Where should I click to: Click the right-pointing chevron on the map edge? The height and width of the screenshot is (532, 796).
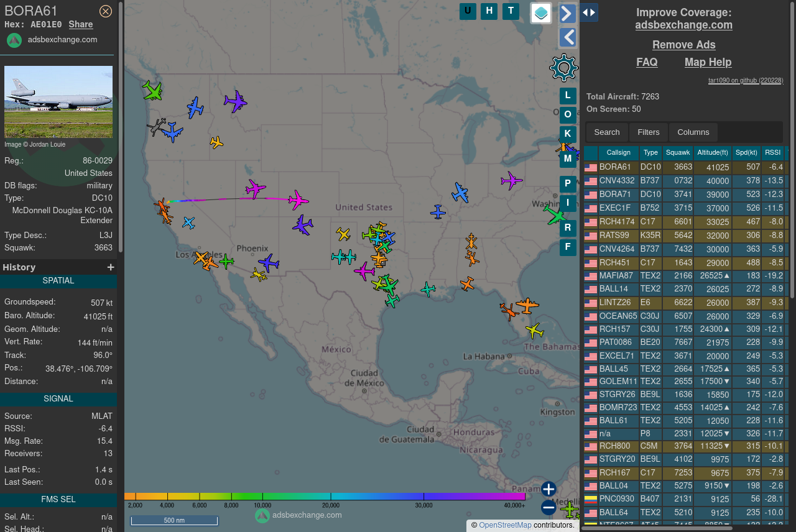click(x=568, y=13)
